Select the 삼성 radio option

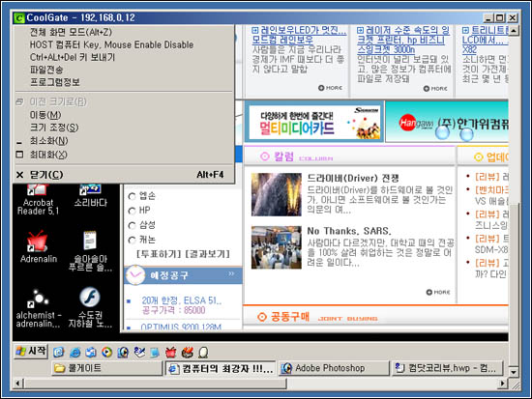132,225
